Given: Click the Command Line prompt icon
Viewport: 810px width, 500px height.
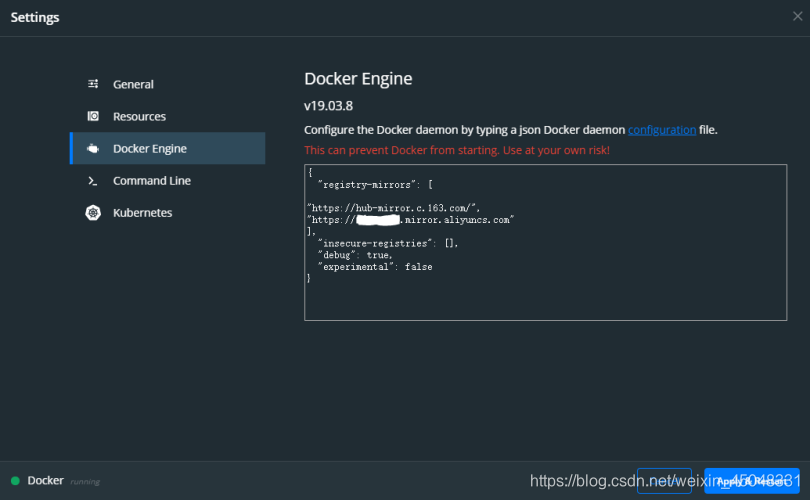Looking at the screenshot, I should click(x=92, y=181).
